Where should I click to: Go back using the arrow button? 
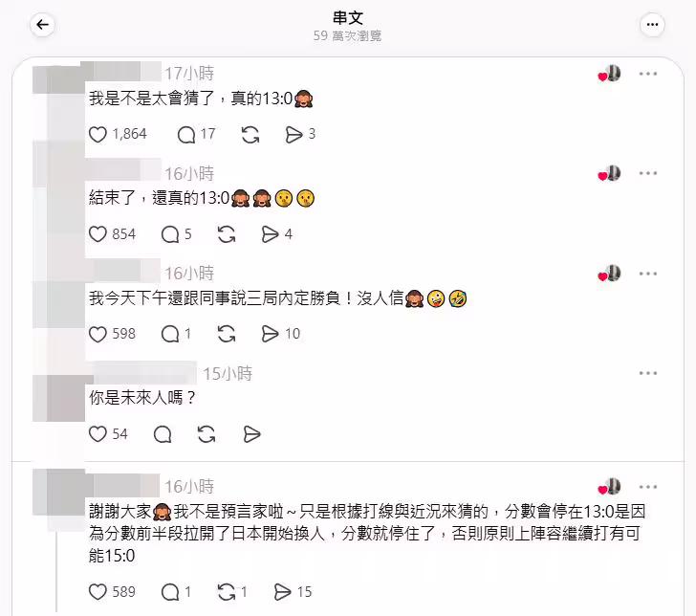[x=43, y=25]
